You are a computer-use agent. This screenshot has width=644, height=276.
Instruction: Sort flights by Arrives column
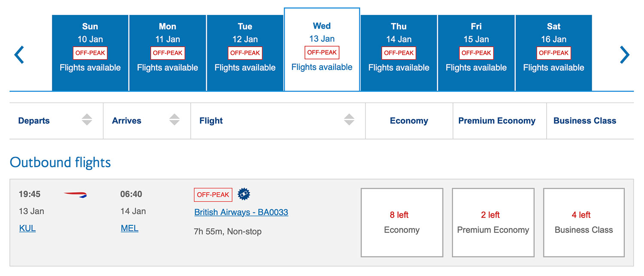pyautogui.click(x=174, y=120)
